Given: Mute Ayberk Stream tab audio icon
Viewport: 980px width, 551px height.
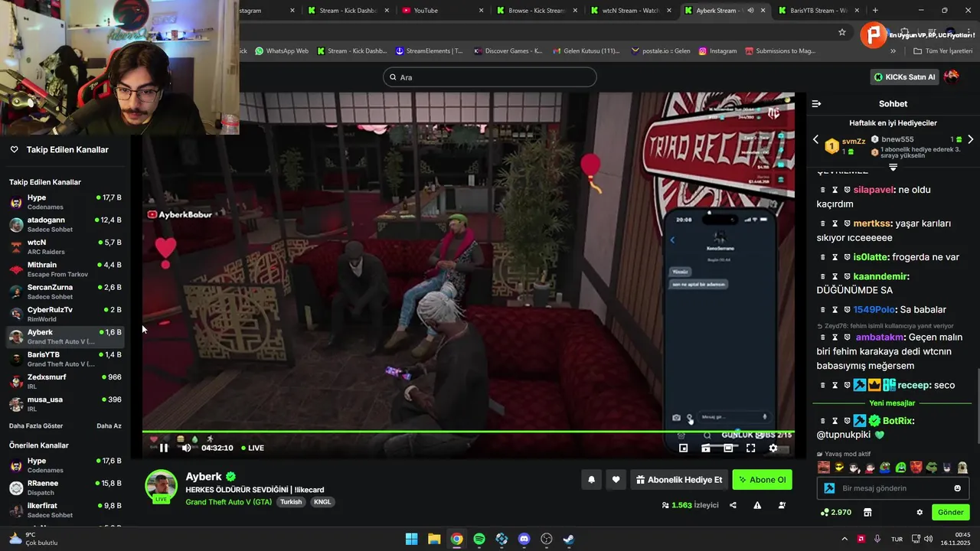Looking at the screenshot, I should click(750, 10).
